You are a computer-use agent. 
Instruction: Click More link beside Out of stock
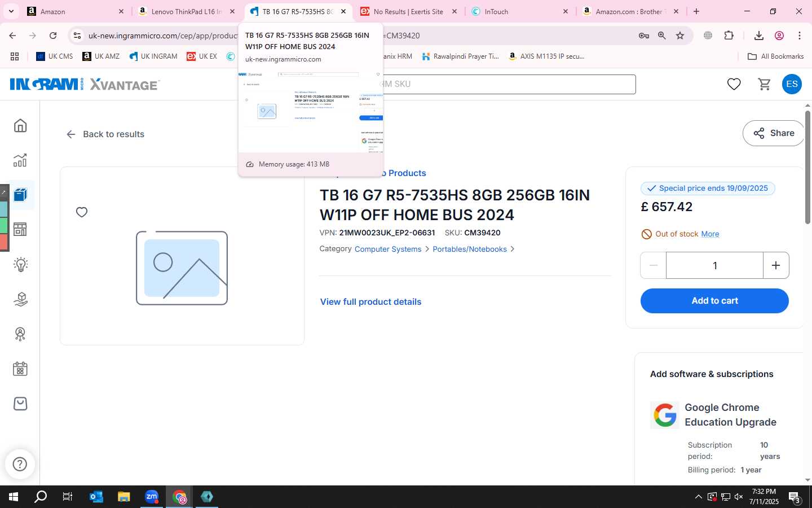coord(710,234)
